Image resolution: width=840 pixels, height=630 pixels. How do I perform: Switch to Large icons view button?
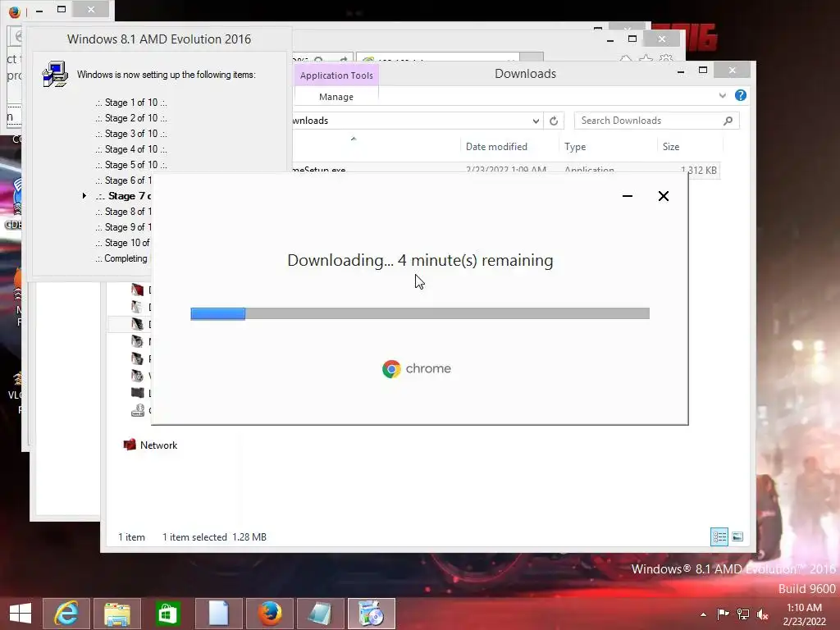[737, 536]
